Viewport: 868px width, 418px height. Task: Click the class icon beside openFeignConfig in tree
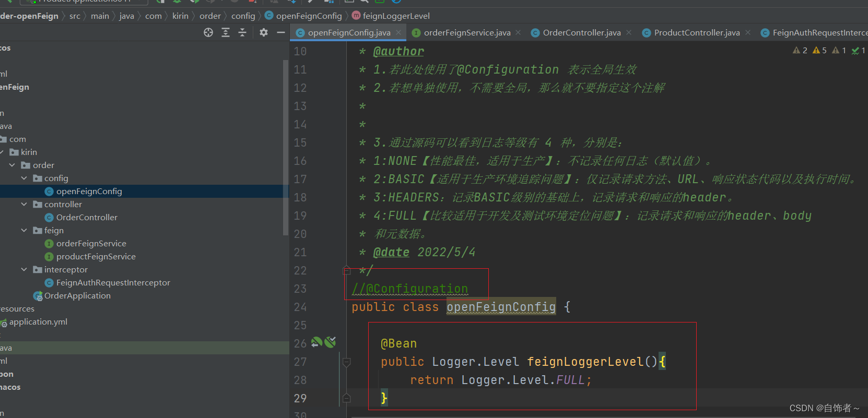tap(49, 192)
